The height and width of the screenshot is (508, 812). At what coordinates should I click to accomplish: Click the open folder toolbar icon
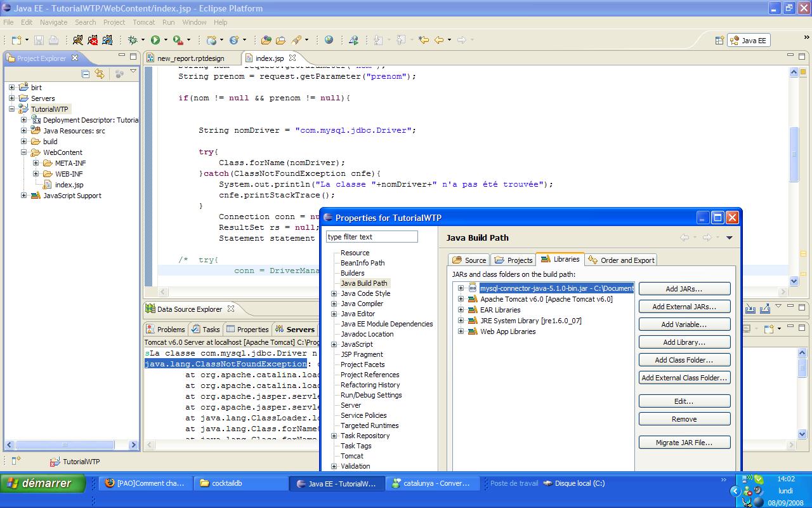coord(266,40)
